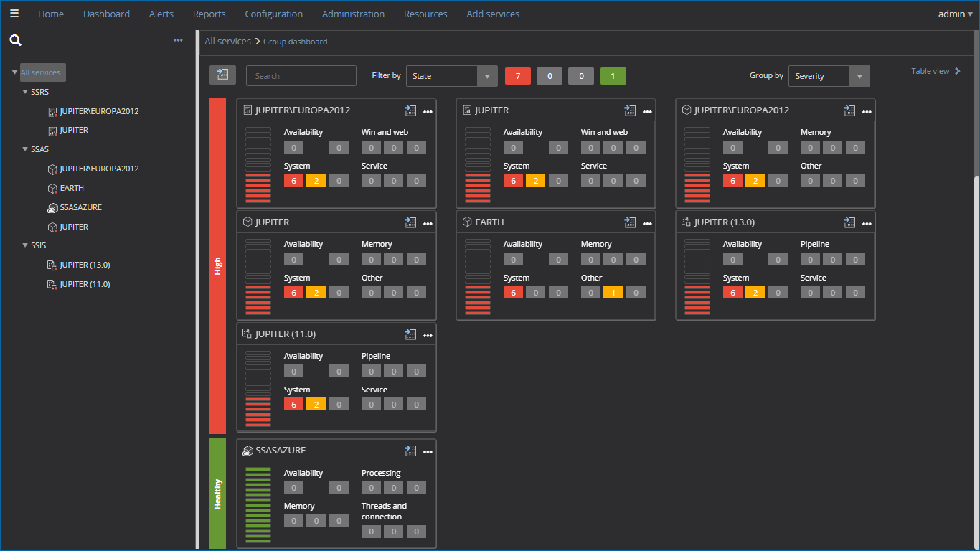Viewport: 980px width, 551px height.
Task: Open the hamburger navigation menu
Action: [14, 14]
